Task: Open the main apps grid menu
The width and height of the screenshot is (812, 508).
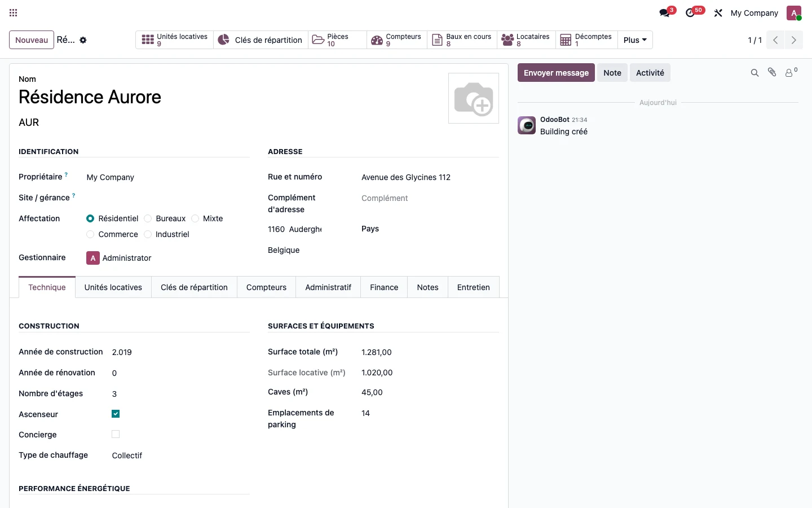Action: click(14, 12)
